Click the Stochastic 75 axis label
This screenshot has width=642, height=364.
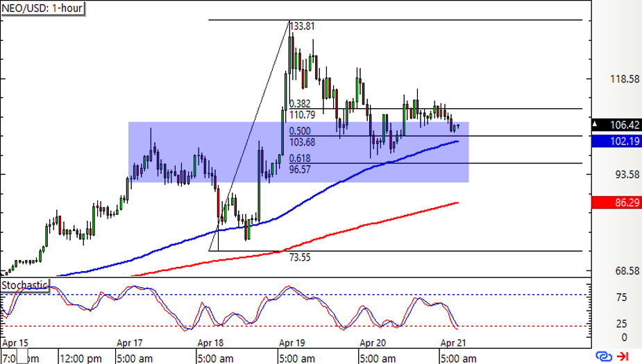(x=622, y=297)
